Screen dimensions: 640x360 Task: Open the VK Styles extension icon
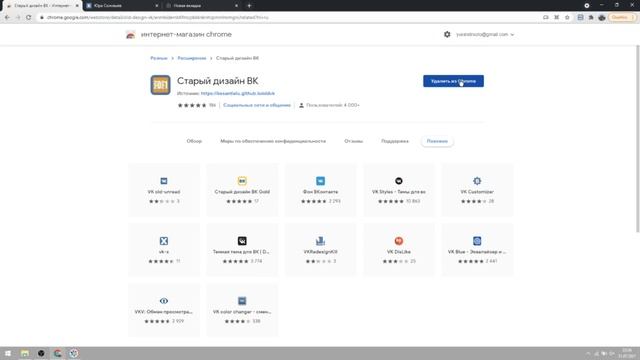coord(399,181)
